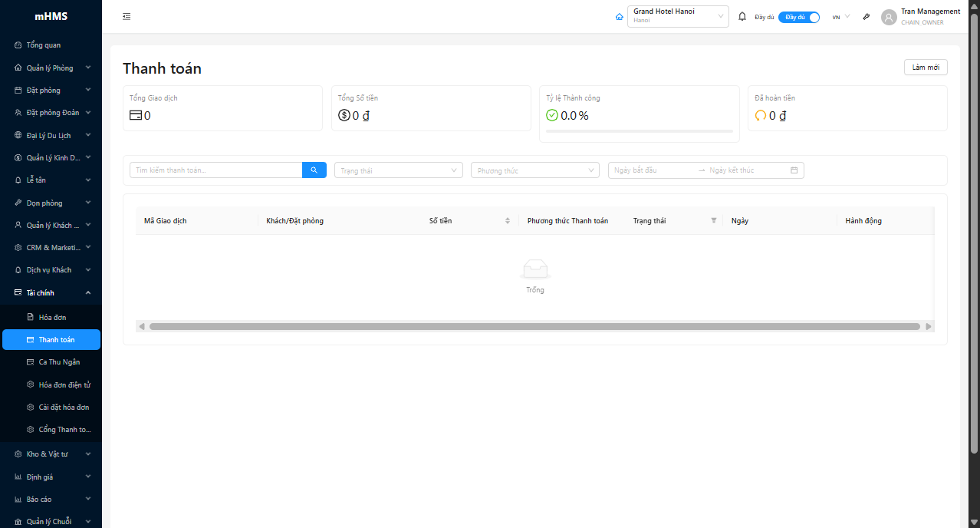Open the Trạng thái filter dropdown
This screenshot has width=980, height=528.
pyautogui.click(x=398, y=170)
